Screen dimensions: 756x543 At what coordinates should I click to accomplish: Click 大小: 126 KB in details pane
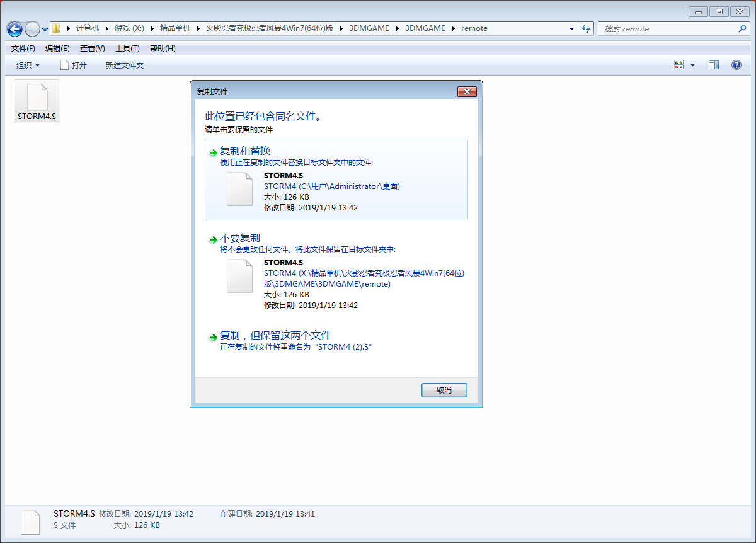(x=137, y=525)
